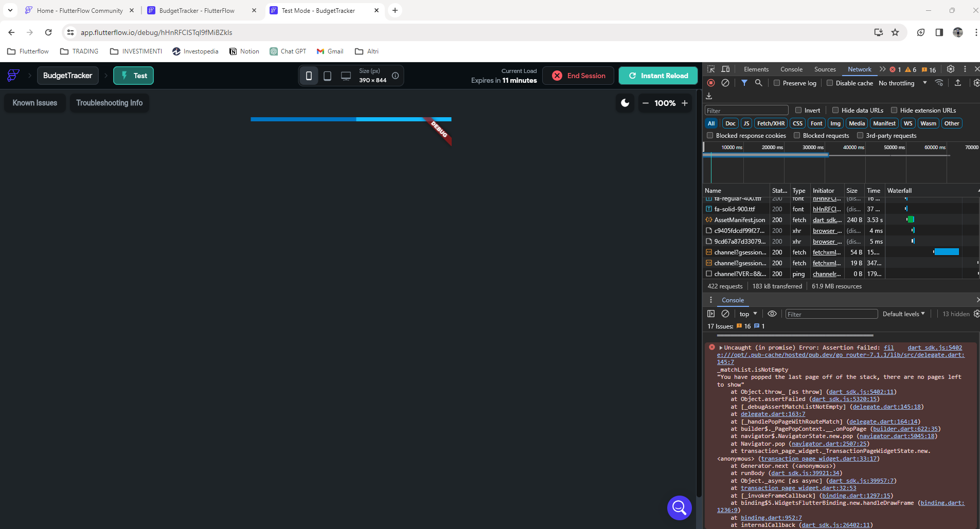Open network conditions wifi icon
The width and height of the screenshot is (980, 529).
click(x=939, y=83)
